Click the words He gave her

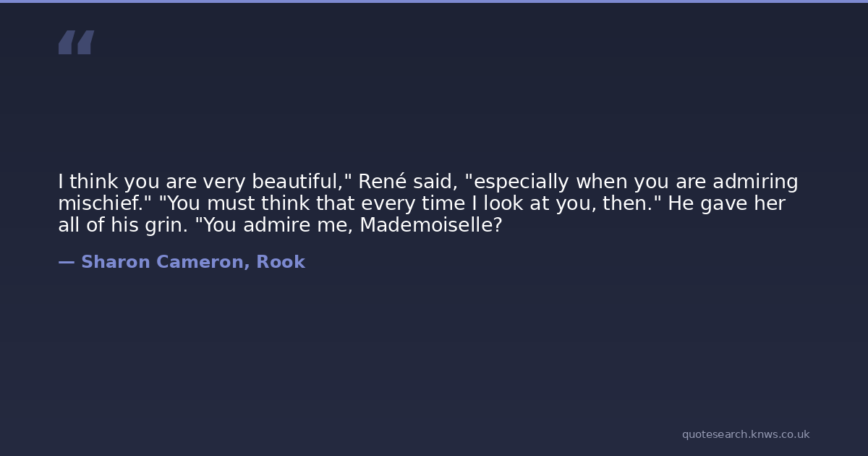[x=726, y=203]
